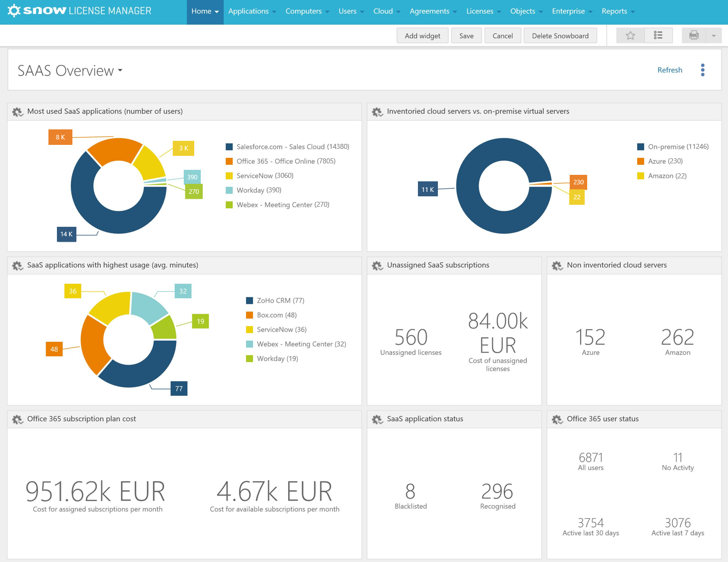
Task: Click the 6871 All users value
Action: [591, 458]
